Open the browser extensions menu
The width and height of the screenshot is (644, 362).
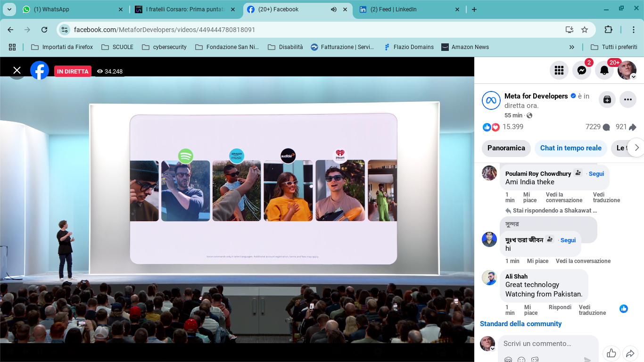point(608,30)
